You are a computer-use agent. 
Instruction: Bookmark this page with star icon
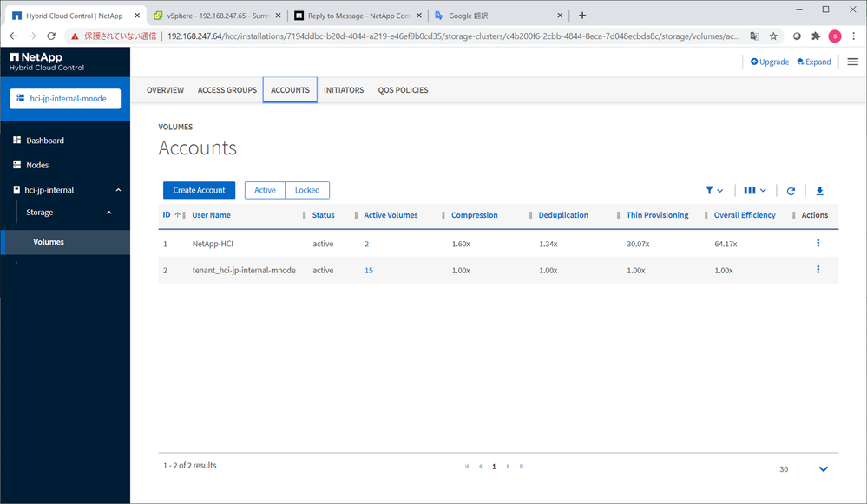773,36
